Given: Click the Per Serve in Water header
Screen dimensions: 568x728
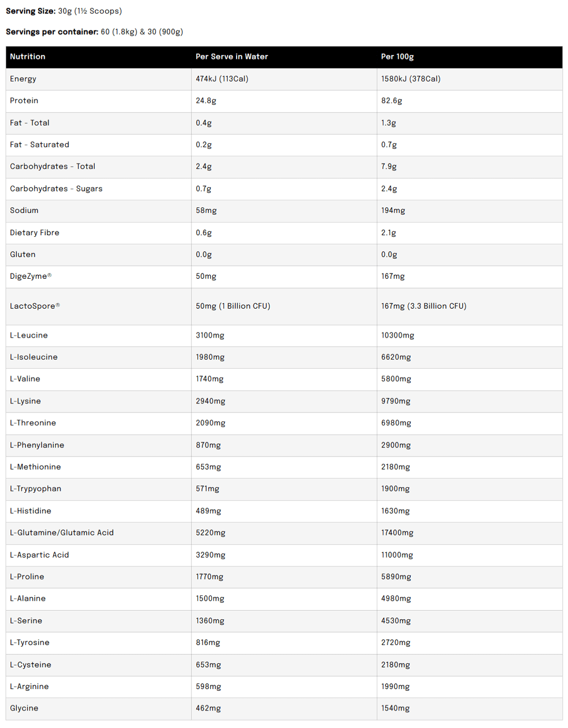Looking at the screenshot, I should pyautogui.click(x=231, y=57).
